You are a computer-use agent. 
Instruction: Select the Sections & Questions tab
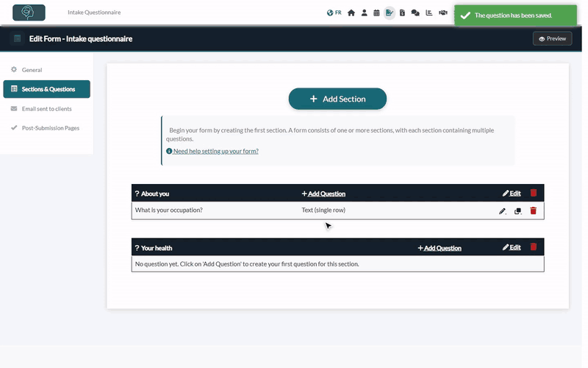pyautogui.click(x=46, y=89)
